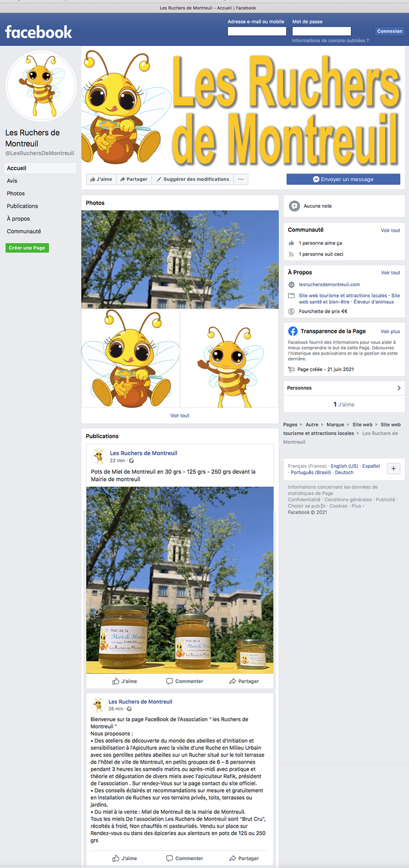Click the 'Autre' breadcrumb link

click(312, 425)
